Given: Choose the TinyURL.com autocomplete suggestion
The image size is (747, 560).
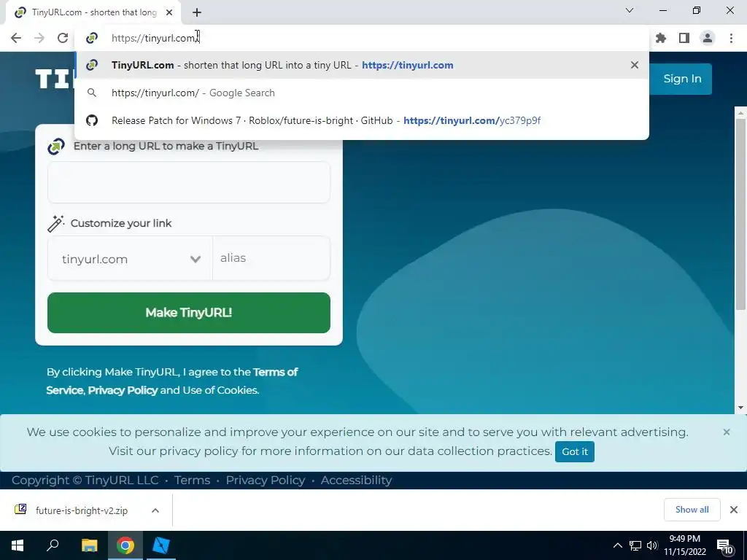Looking at the screenshot, I should 362,65.
